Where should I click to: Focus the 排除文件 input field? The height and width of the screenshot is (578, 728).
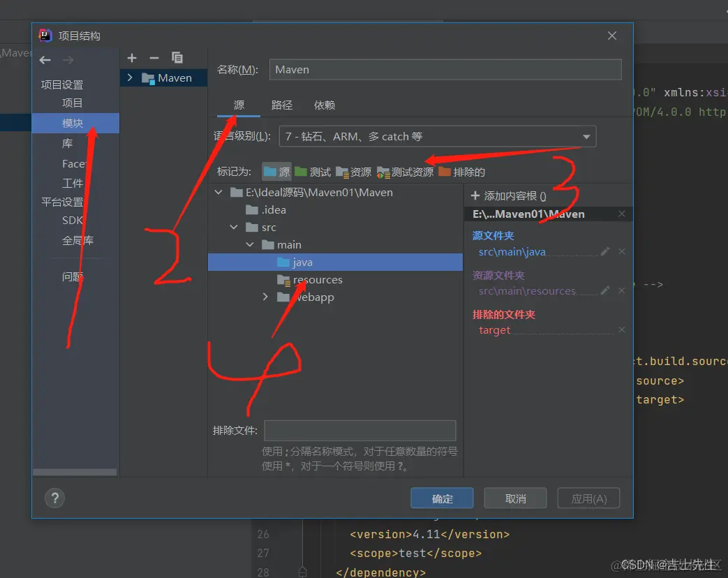point(360,431)
